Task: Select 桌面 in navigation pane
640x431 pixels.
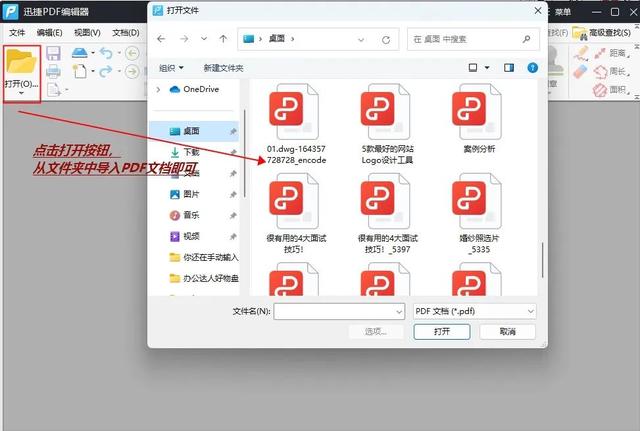Action: [194, 131]
